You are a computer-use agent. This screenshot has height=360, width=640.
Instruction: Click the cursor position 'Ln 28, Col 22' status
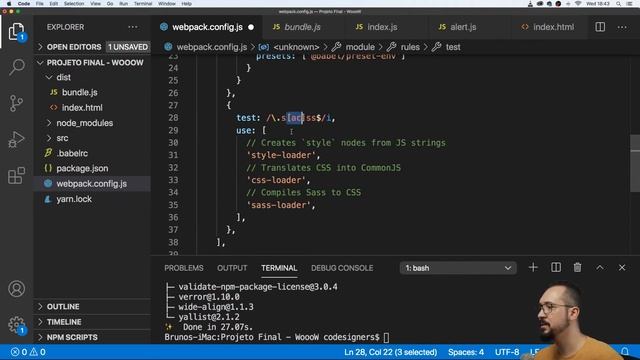click(x=390, y=352)
